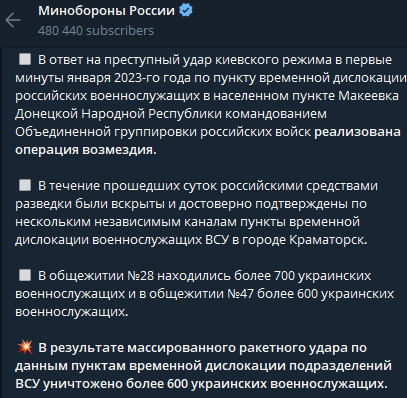Click bold text "операция возмездия."
407x398 pixels.
86,150
